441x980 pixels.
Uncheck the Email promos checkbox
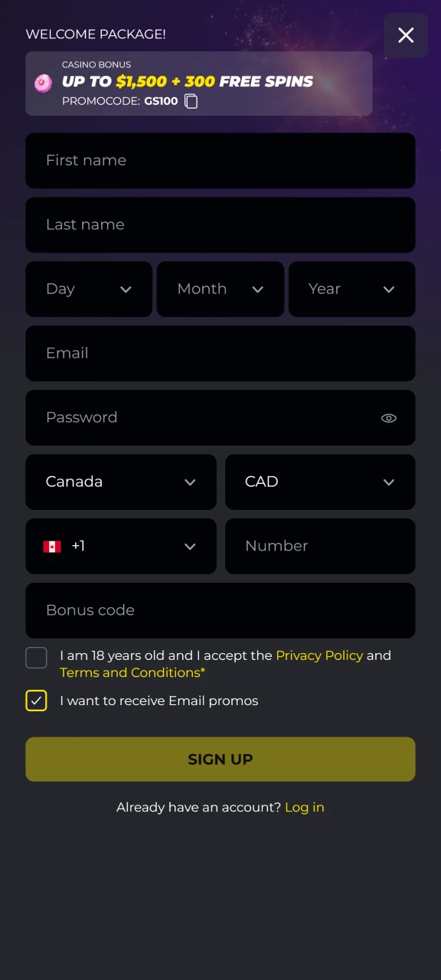(x=36, y=701)
